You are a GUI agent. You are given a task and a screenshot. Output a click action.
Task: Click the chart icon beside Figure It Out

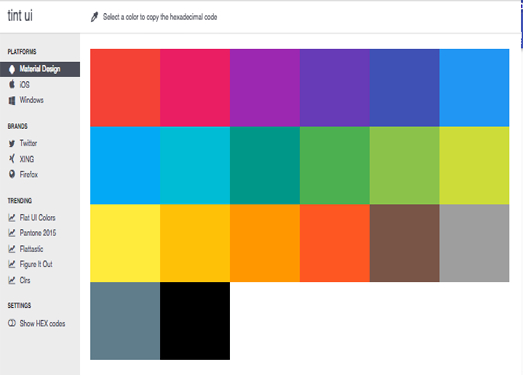[x=12, y=264]
